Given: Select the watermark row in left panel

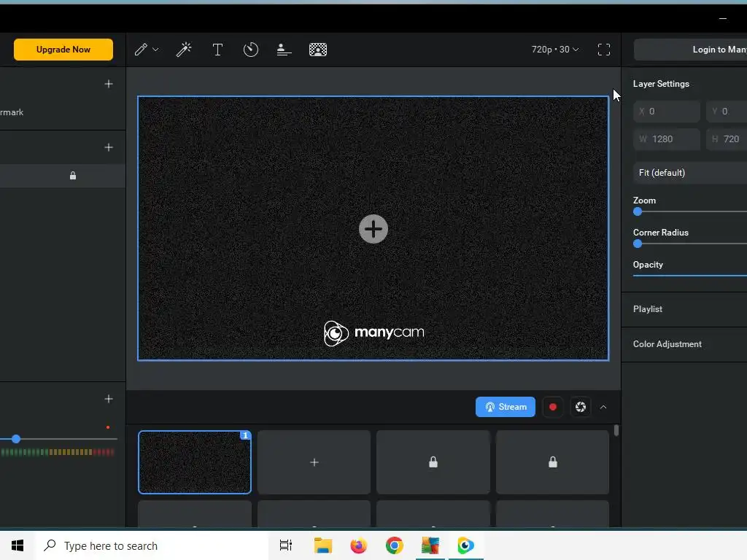Looking at the screenshot, I should (63, 112).
